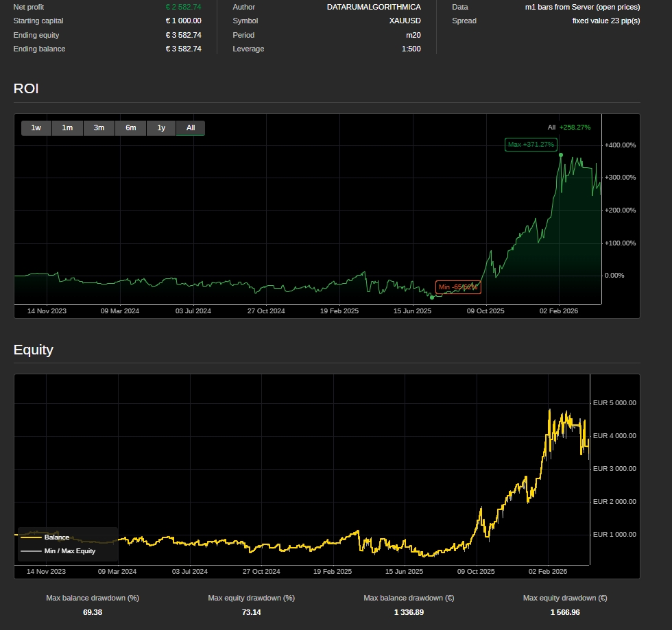
Task: Show the 1y ROI range
Action: pyautogui.click(x=161, y=128)
